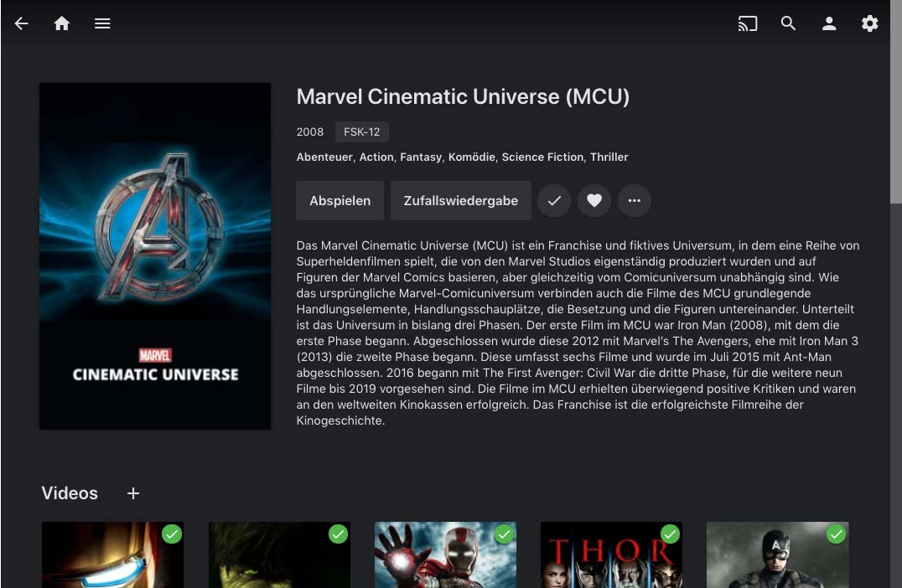The image size is (902, 588).
Task: Start playback with the Abspielen button
Action: pyautogui.click(x=340, y=200)
